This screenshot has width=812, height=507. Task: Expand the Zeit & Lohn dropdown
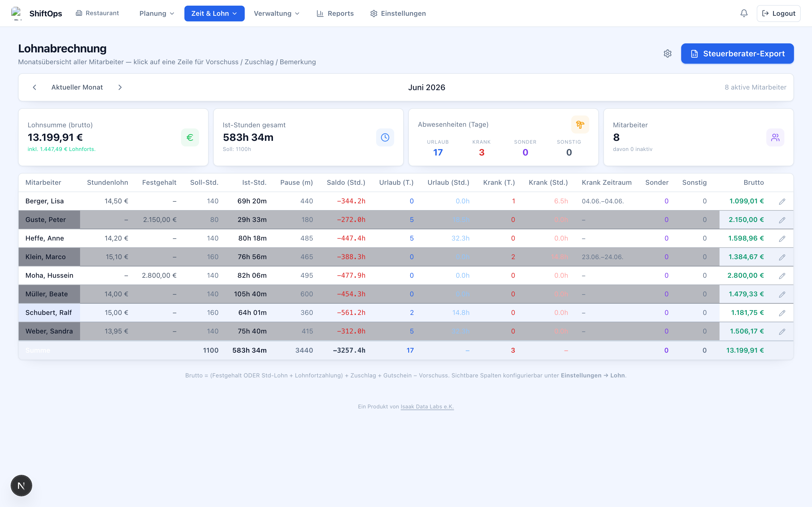214,14
